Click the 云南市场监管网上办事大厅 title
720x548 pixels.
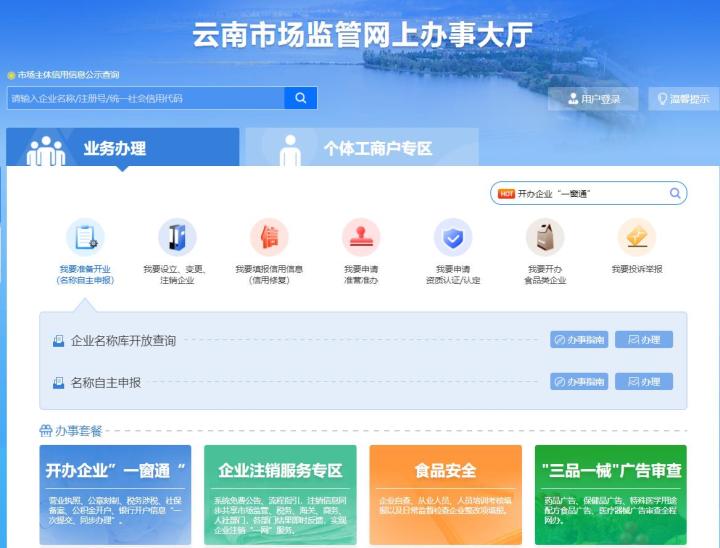point(362,34)
